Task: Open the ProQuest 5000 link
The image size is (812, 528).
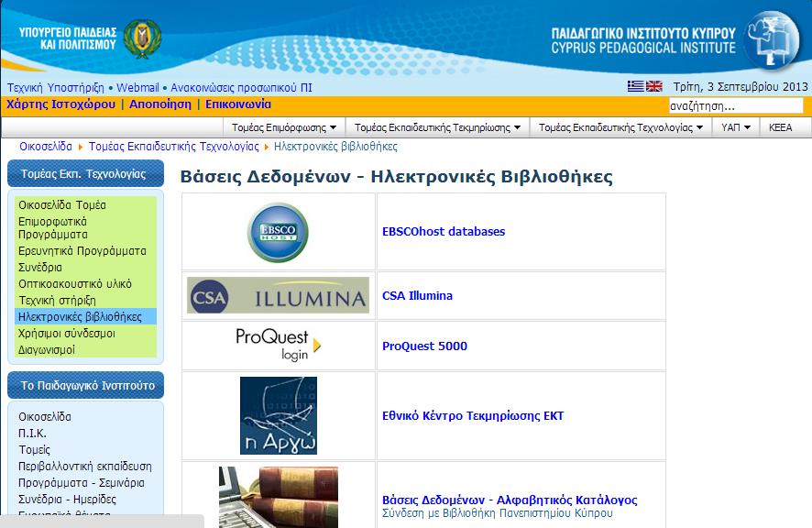Action: tap(424, 346)
